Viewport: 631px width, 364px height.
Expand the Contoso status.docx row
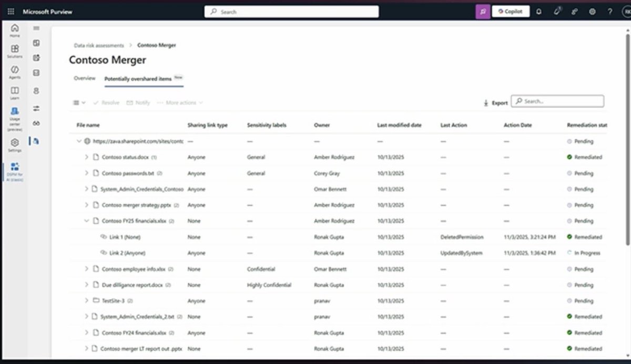click(87, 157)
